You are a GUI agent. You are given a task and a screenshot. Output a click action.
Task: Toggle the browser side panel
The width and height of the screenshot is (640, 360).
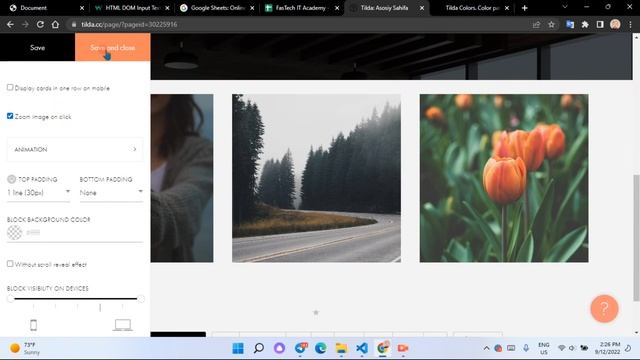pyautogui.click(x=600, y=24)
